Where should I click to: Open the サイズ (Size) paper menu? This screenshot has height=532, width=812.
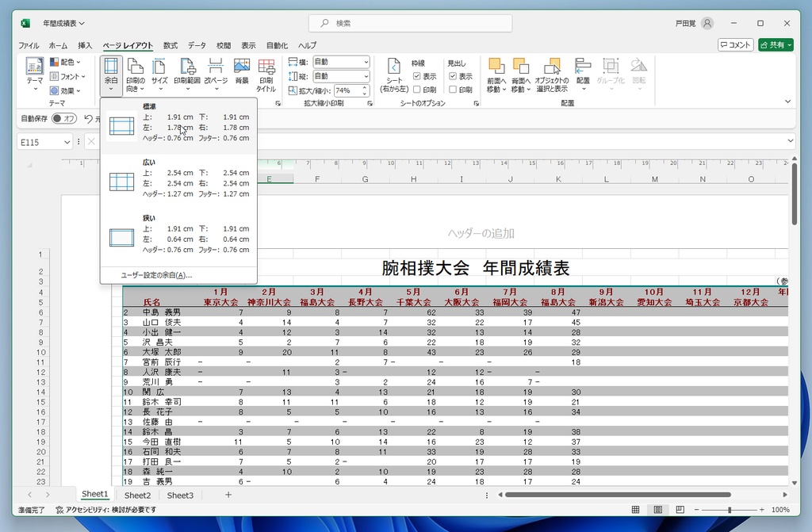coord(159,75)
